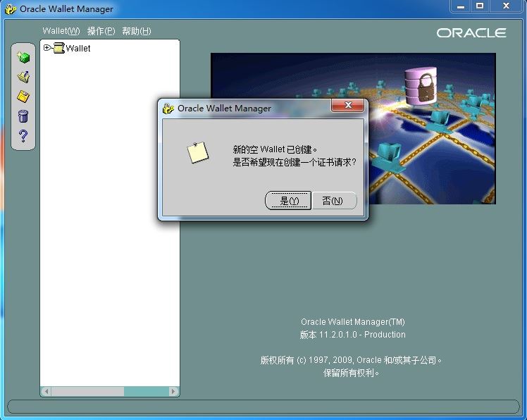The image size is (527, 420).
Task: Click the ORACLE logo in the header
Action: [471, 33]
